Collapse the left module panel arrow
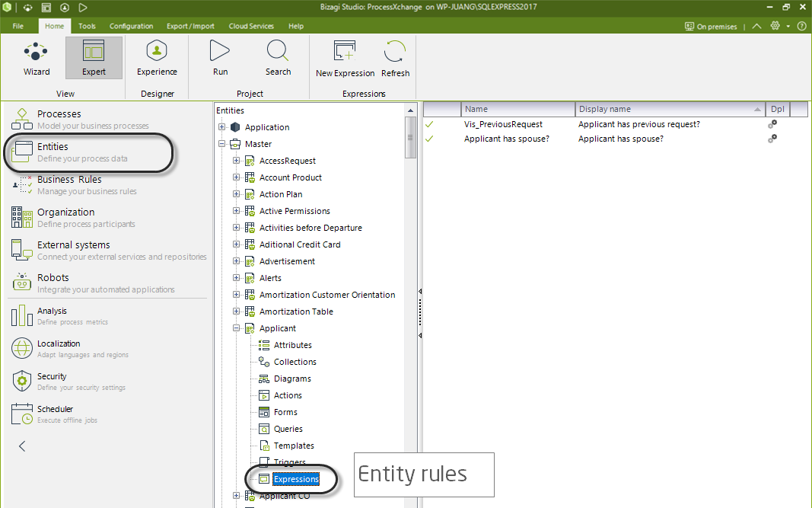Viewport: 812px width, 508px height. (x=22, y=446)
